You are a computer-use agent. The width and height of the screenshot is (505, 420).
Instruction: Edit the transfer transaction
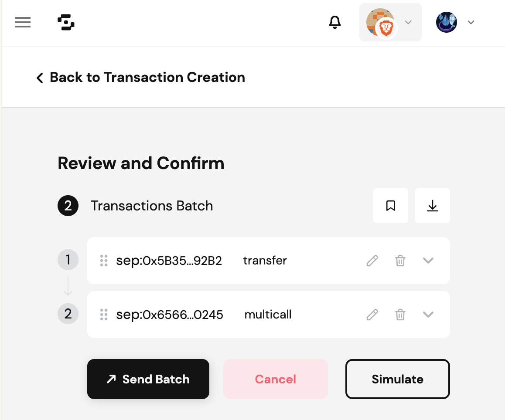click(x=372, y=261)
